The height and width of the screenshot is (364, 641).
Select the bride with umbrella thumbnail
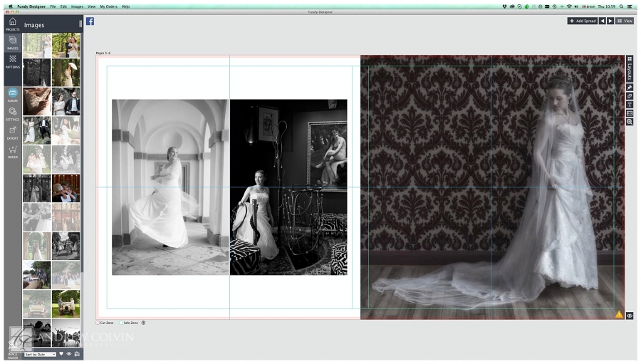66,73
